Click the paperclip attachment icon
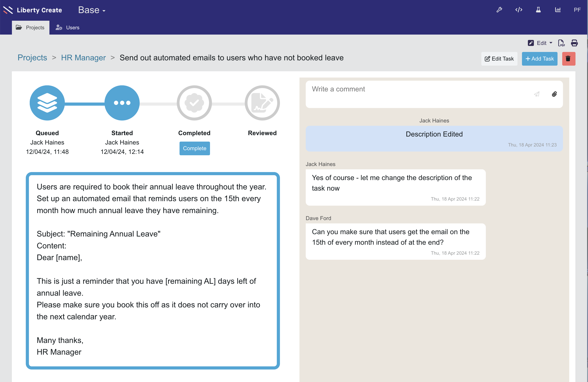 [x=554, y=94]
